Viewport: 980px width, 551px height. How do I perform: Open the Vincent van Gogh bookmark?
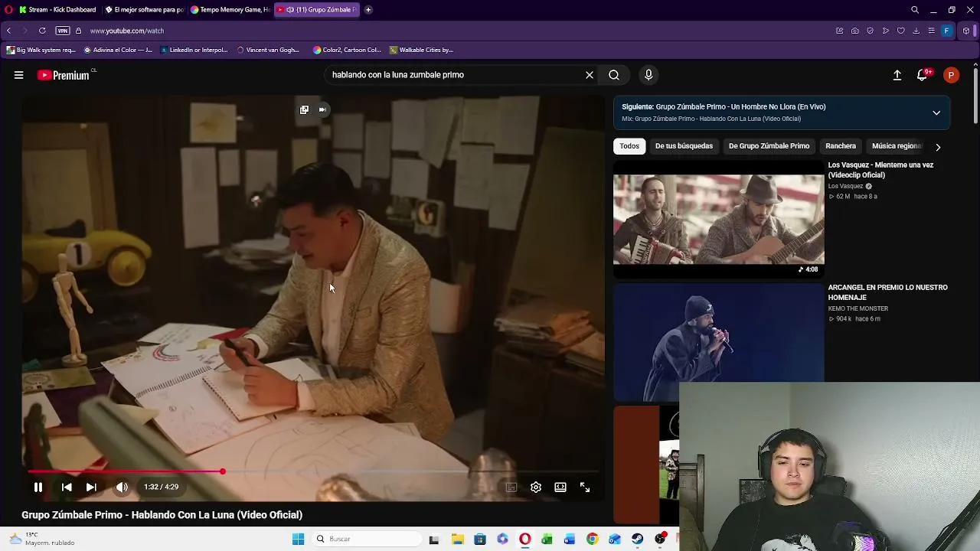[x=268, y=50]
